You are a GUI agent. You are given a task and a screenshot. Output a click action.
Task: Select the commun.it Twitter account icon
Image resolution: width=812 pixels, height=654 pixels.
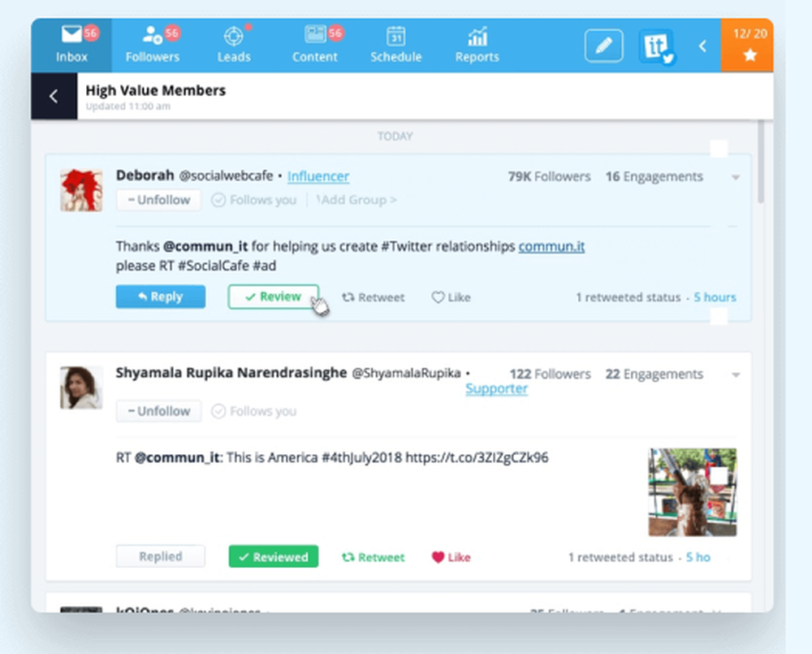[x=657, y=45]
